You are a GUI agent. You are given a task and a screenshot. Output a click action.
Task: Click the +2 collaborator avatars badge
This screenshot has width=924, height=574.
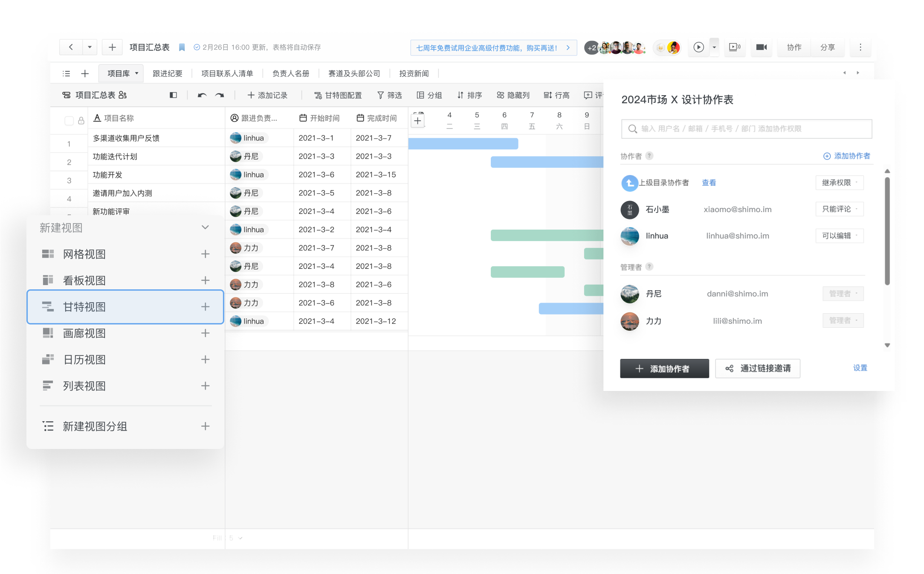click(x=591, y=48)
